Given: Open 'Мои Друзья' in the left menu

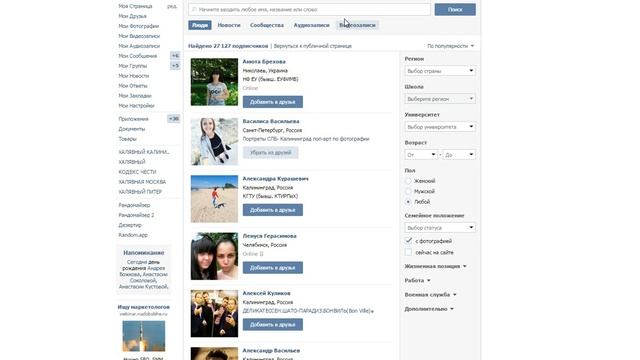Looking at the screenshot, I should point(132,16).
